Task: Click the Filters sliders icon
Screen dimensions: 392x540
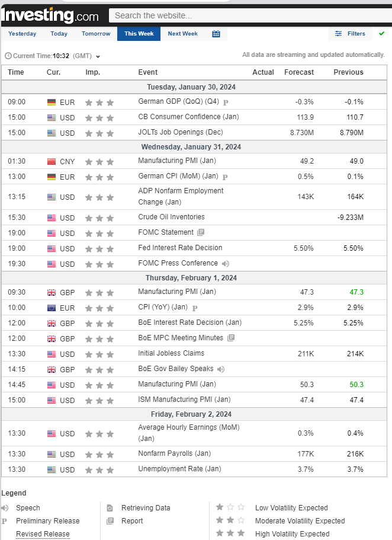Action: tap(339, 34)
